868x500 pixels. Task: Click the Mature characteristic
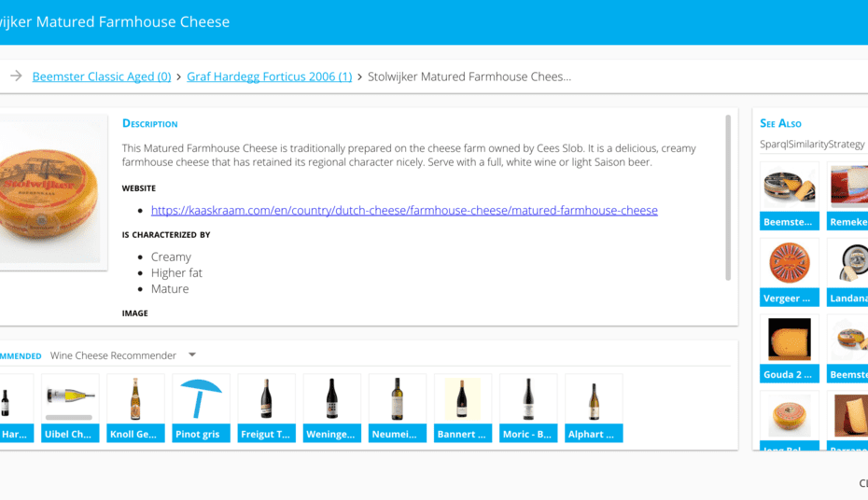[x=170, y=289]
